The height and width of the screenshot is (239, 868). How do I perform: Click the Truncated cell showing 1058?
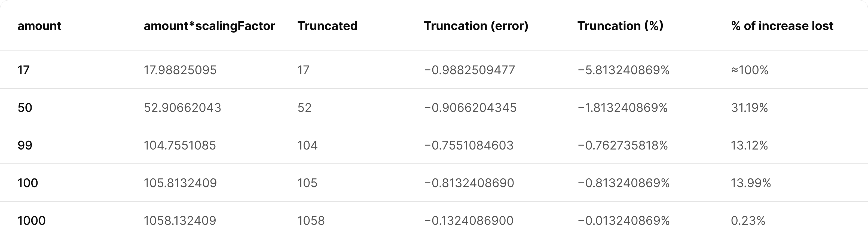(311, 221)
